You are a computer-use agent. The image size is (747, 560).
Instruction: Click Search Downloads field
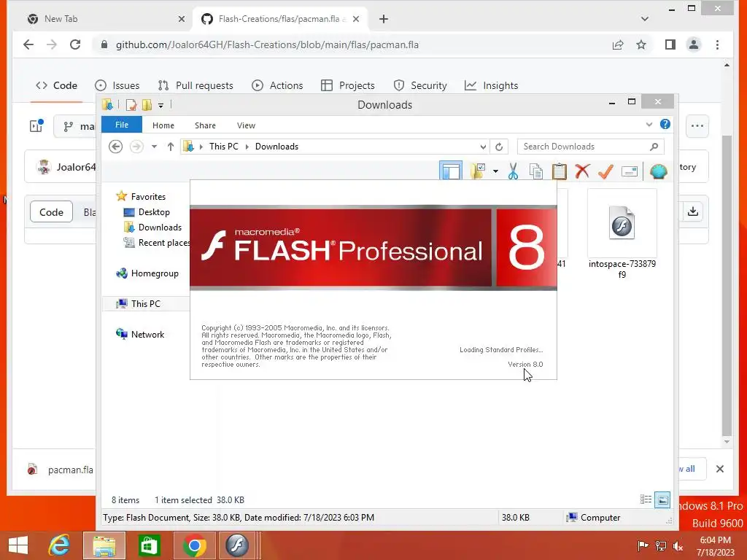(591, 147)
